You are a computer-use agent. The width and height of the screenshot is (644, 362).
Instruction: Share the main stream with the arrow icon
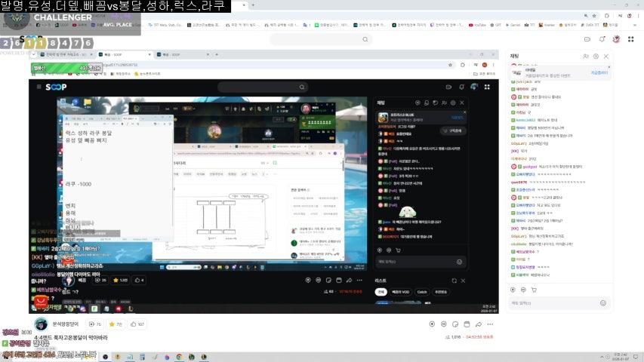tap(479, 324)
